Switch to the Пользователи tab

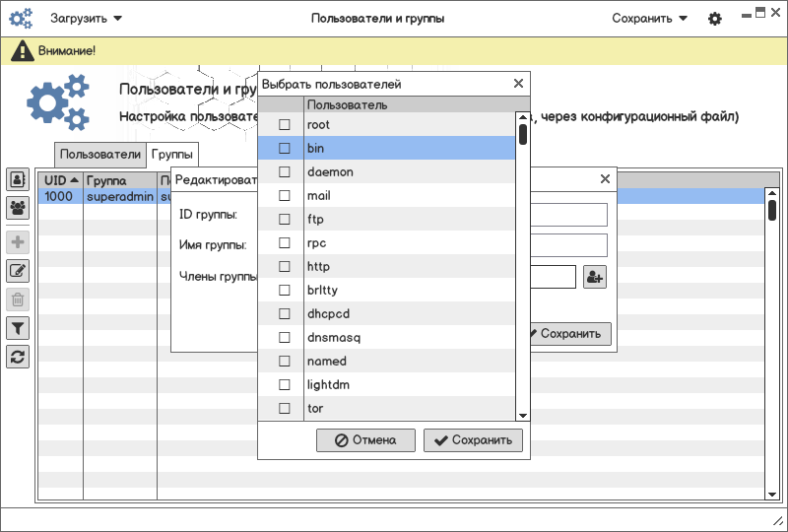[x=100, y=155]
